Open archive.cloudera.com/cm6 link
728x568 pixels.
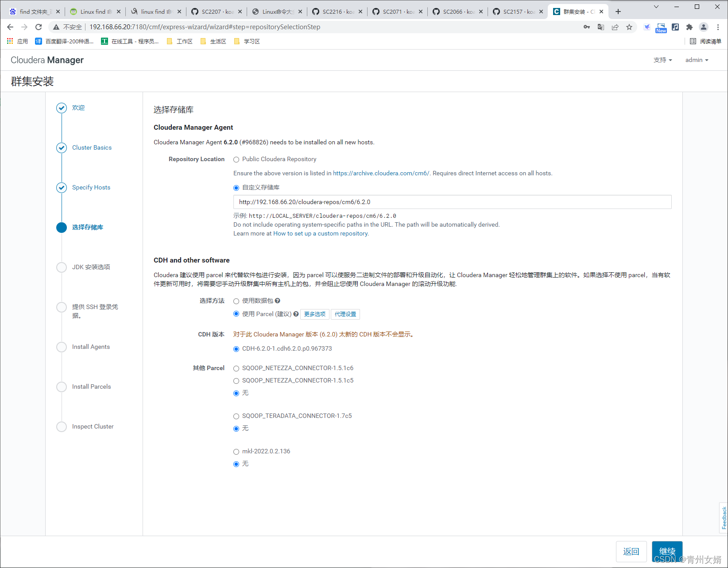381,173
